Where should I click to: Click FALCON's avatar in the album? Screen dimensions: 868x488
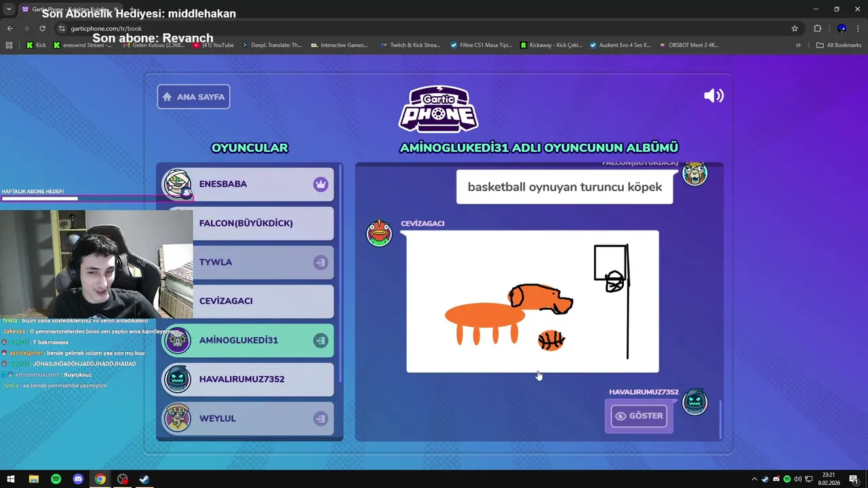(x=694, y=174)
